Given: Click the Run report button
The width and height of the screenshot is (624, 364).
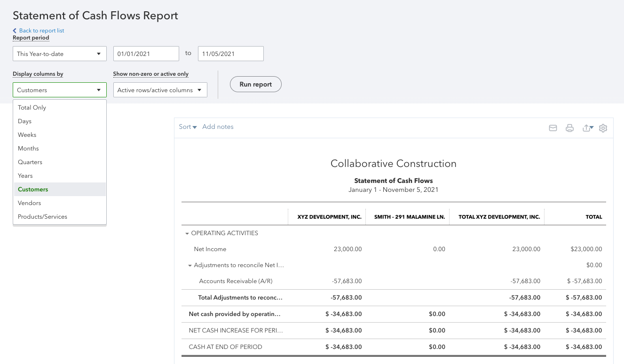Looking at the screenshot, I should point(255,84).
